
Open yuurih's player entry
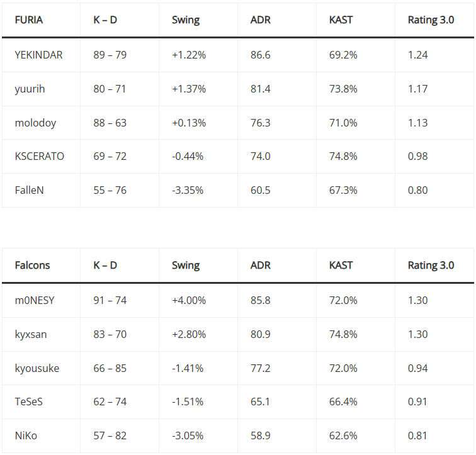(x=30, y=89)
